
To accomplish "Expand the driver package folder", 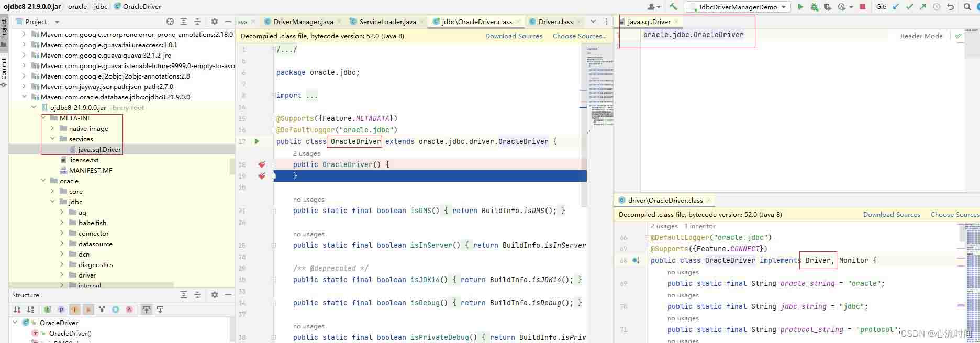I will coord(62,275).
